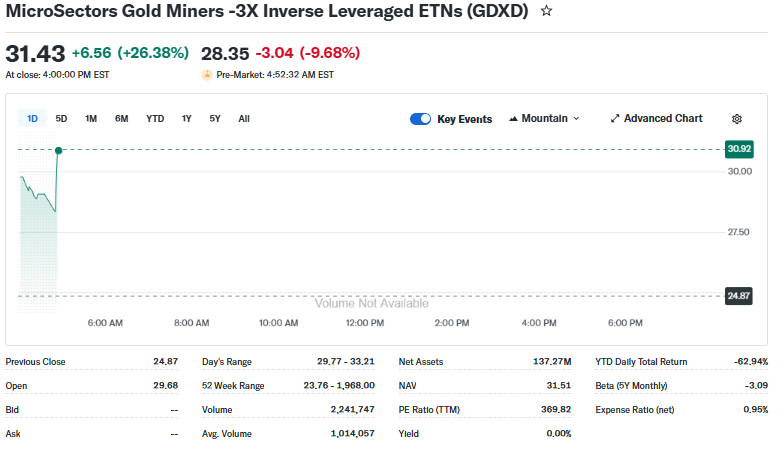Star GDXD to add to watchlist
The width and height of the screenshot is (780, 451).
click(x=546, y=11)
